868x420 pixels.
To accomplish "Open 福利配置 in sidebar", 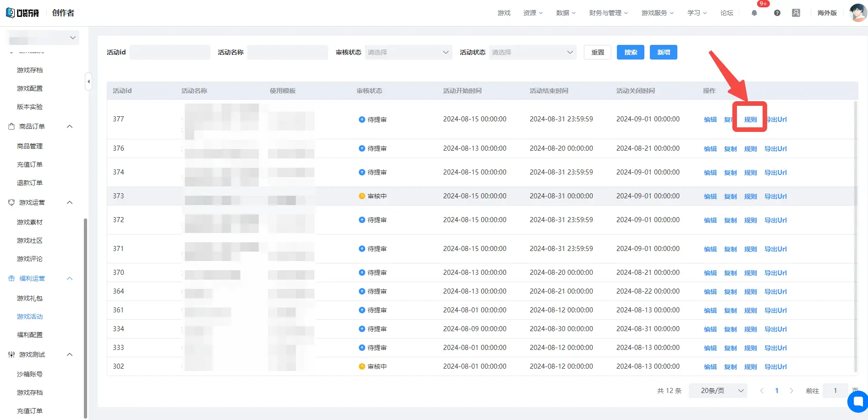I will tap(30, 335).
